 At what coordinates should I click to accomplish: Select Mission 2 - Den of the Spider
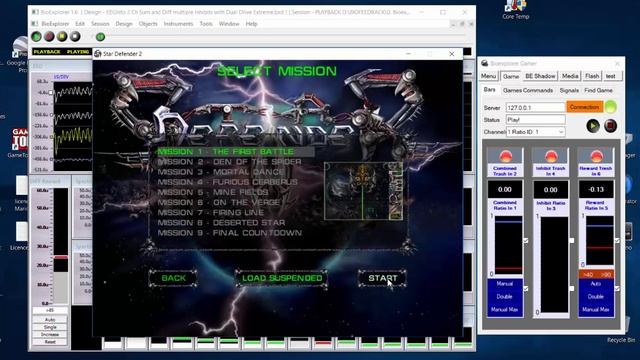[x=229, y=162]
